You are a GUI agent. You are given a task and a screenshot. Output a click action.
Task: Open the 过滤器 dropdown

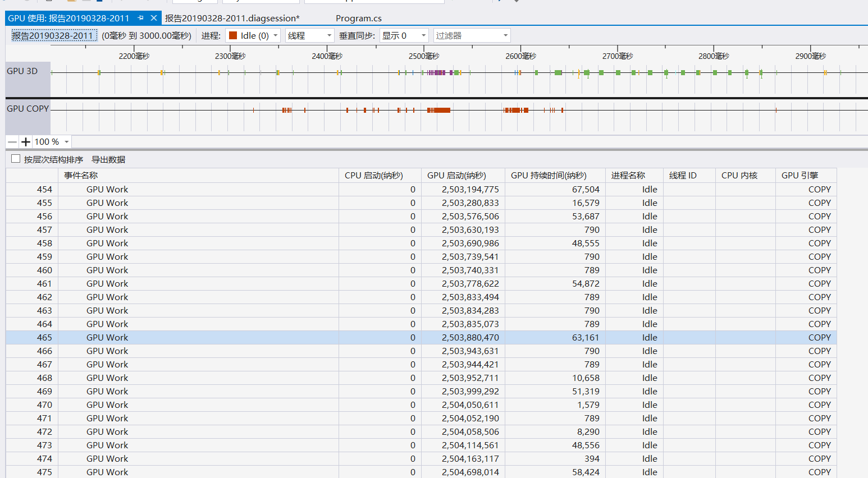point(472,35)
